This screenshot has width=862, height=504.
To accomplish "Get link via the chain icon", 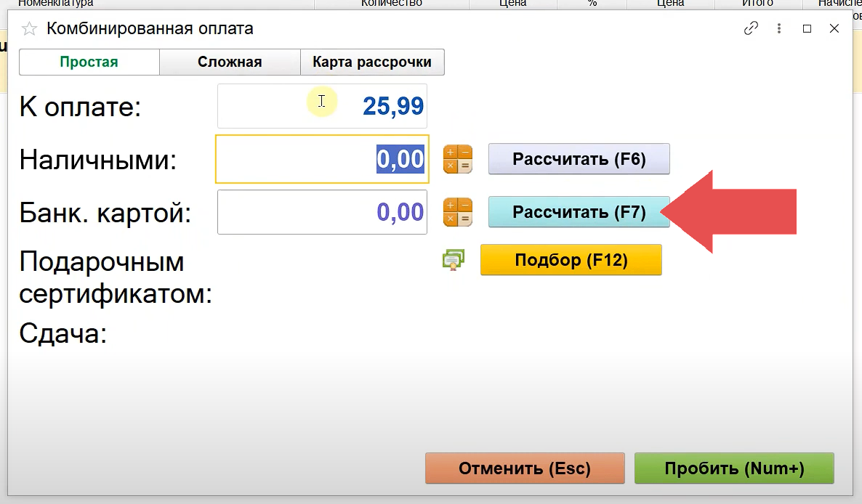I will (x=751, y=29).
